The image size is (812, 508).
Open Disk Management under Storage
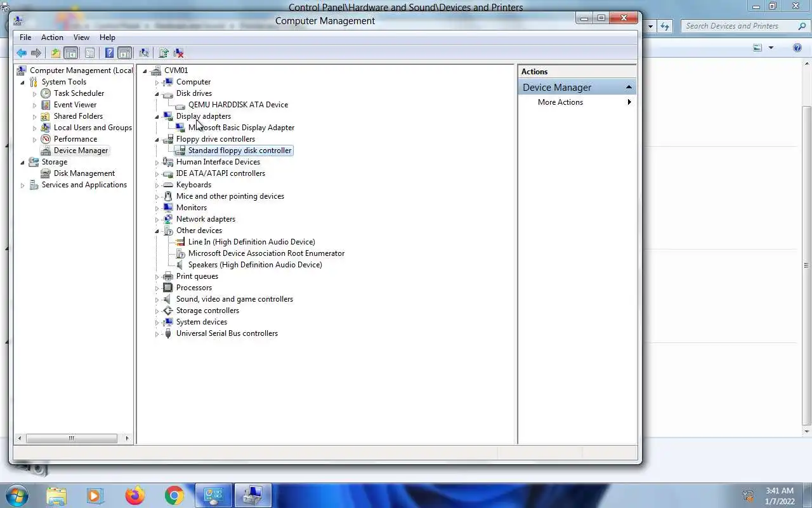[84, 173]
